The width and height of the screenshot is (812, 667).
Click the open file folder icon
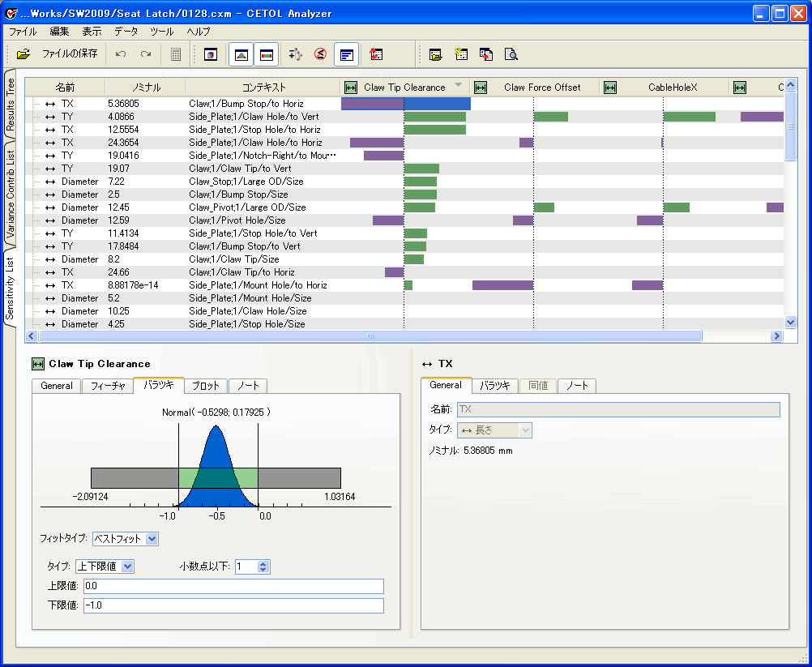click(24, 53)
